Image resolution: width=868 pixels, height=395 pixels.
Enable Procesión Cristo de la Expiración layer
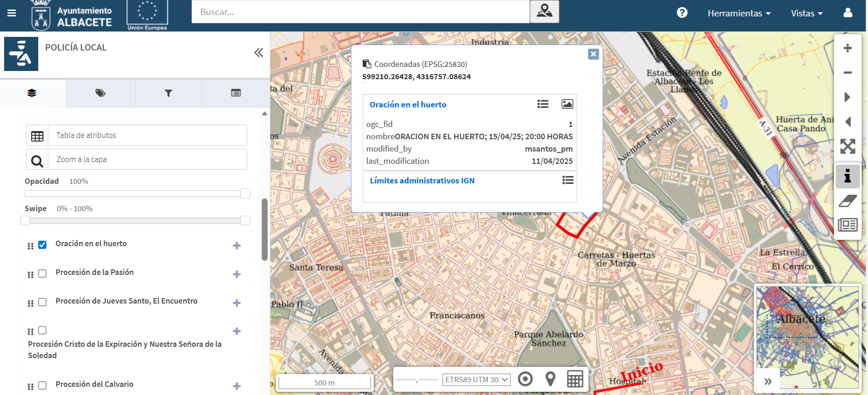click(42, 330)
